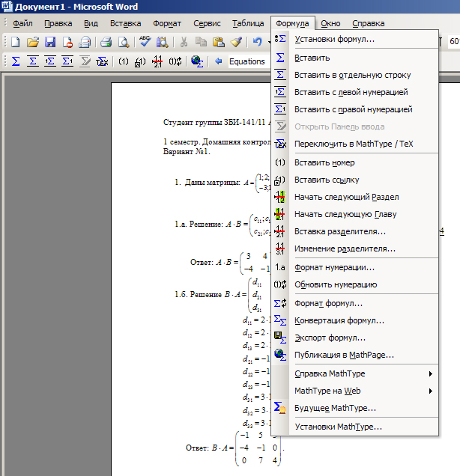Open the Вставка menu
The height and width of the screenshot is (476, 460).
tap(125, 23)
